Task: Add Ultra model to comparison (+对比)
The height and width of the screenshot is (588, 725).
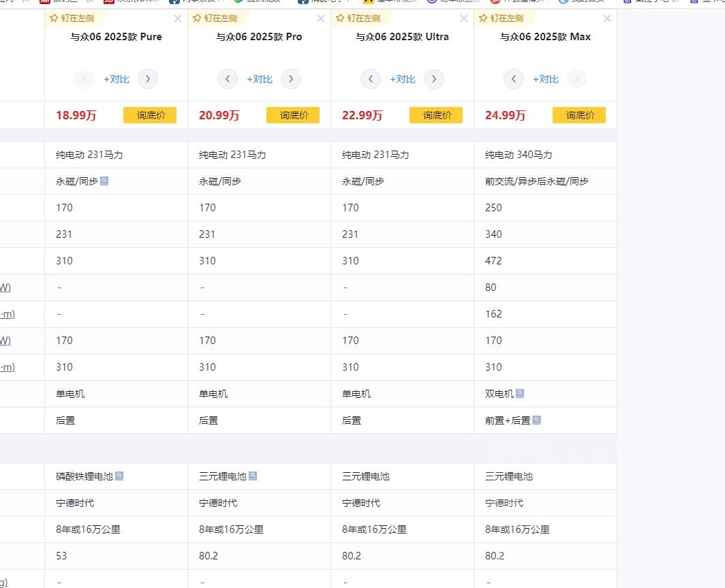Action: [403, 79]
